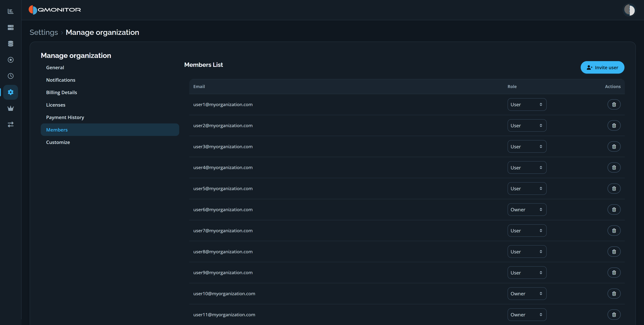Open the database stack sidebar icon
Image resolution: width=644 pixels, height=325 pixels.
pos(10,43)
